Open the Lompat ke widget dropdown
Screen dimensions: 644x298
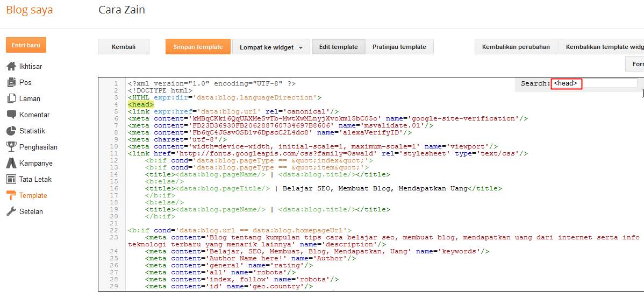[x=271, y=47]
